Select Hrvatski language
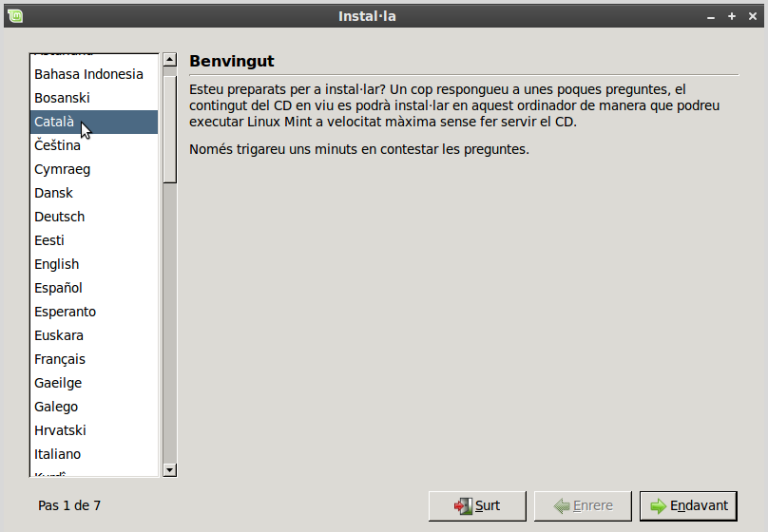Image resolution: width=768 pixels, height=532 pixels. coord(94,430)
